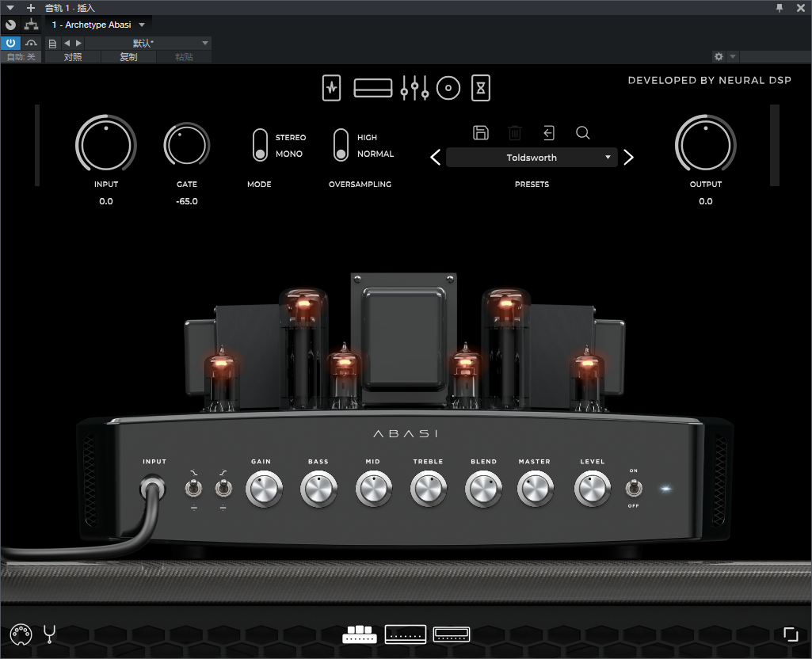The width and height of the screenshot is (812, 659).
Task: Select the second amp type icon
Action: point(406,634)
